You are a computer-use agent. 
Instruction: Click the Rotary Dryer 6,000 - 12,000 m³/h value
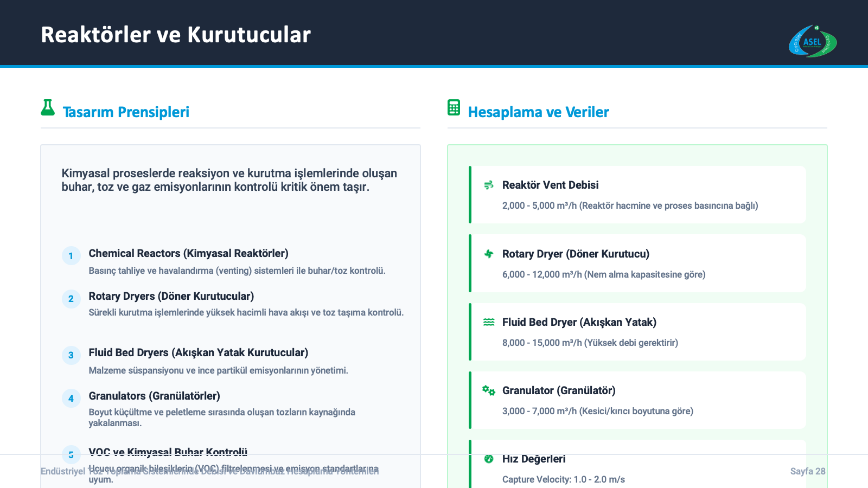603,274
